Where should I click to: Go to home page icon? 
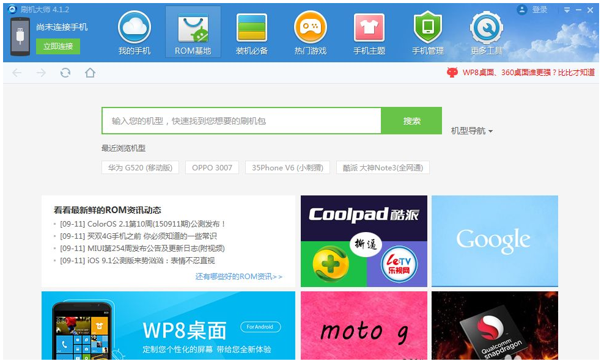tap(90, 73)
